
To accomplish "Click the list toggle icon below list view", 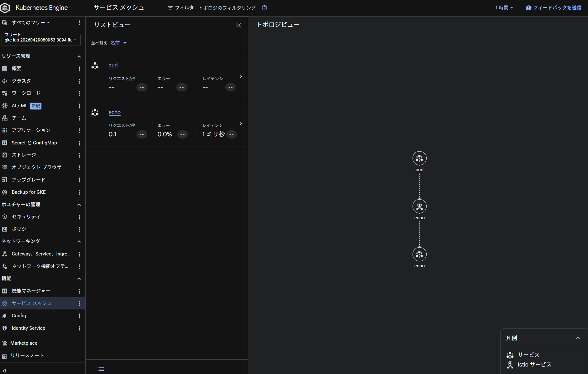I will tap(101, 369).
